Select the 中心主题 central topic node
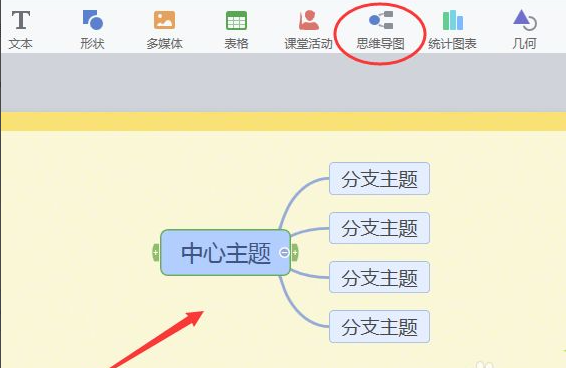The width and height of the screenshot is (566, 368). pyautogui.click(x=226, y=252)
